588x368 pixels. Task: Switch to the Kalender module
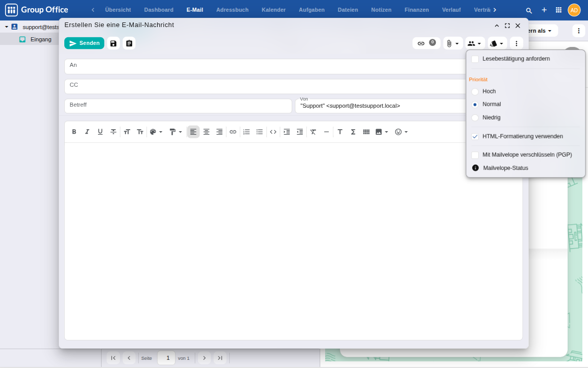pos(274,10)
